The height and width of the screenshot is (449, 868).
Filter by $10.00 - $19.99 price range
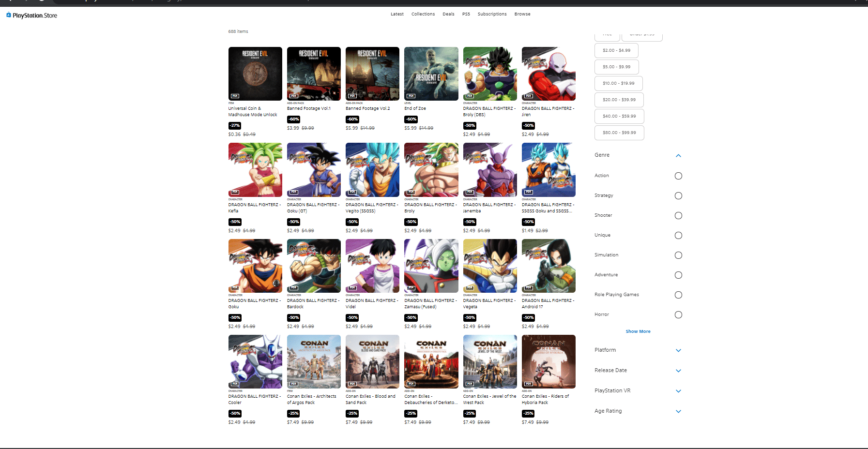pos(618,83)
